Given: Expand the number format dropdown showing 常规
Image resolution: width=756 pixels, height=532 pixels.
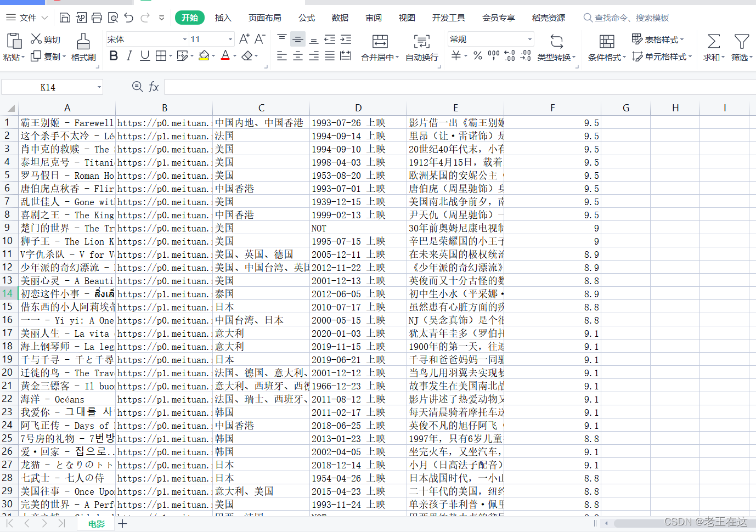Looking at the screenshot, I should pos(529,39).
